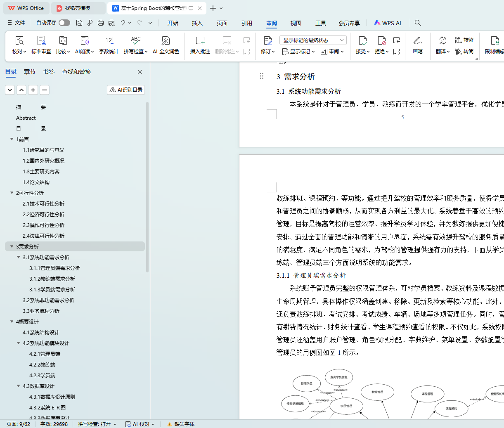Collapse the 3需求分析 outline section
504x428 pixels.
pos(12,246)
